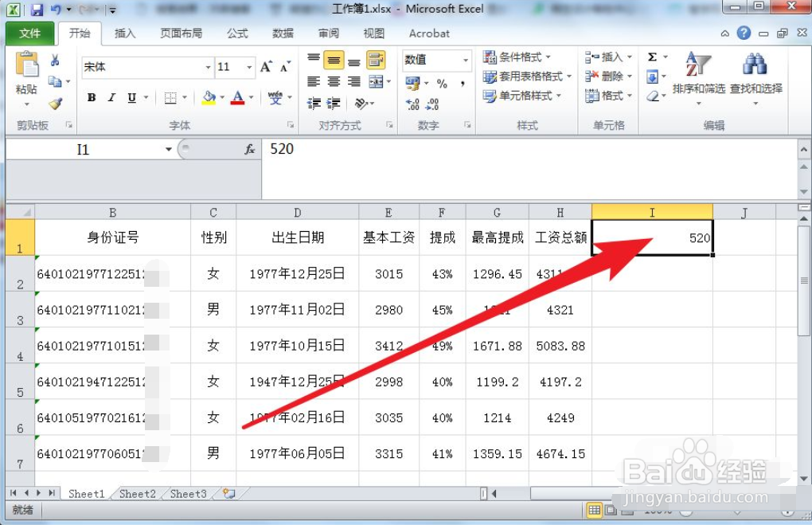Screen dimensions: 812x525
Task: Open the font name dropdown
Action: pos(206,67)
